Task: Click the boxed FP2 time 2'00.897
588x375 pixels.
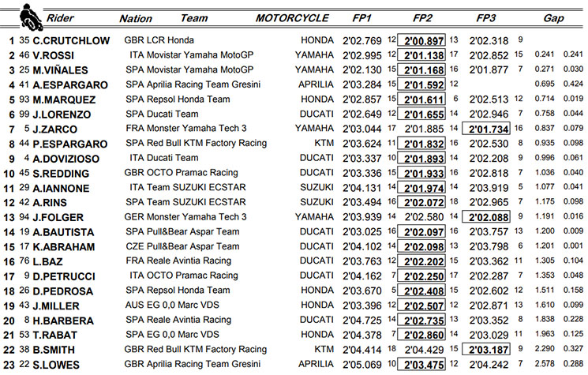Action: (x=422, y=39)
